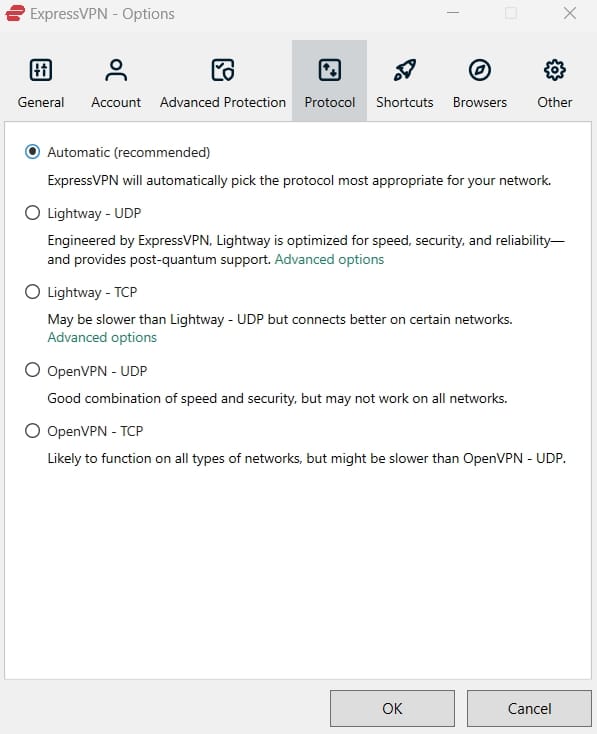This screenshot has height=734, width=597.
Task: Select Lightway - TCP protocol
Action: tap(32, 292)
